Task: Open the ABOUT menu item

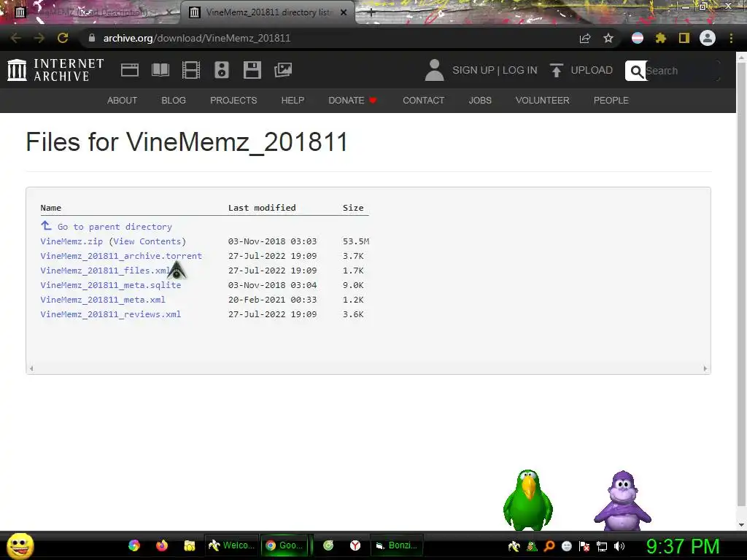Action: [x=122, y=101]
